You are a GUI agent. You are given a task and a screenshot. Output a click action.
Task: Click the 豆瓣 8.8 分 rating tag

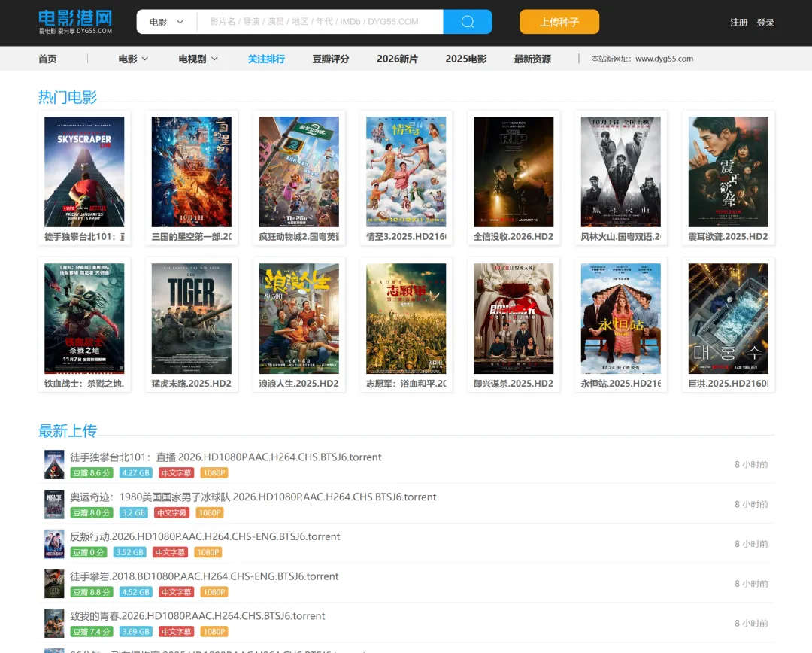click(92, 592)
